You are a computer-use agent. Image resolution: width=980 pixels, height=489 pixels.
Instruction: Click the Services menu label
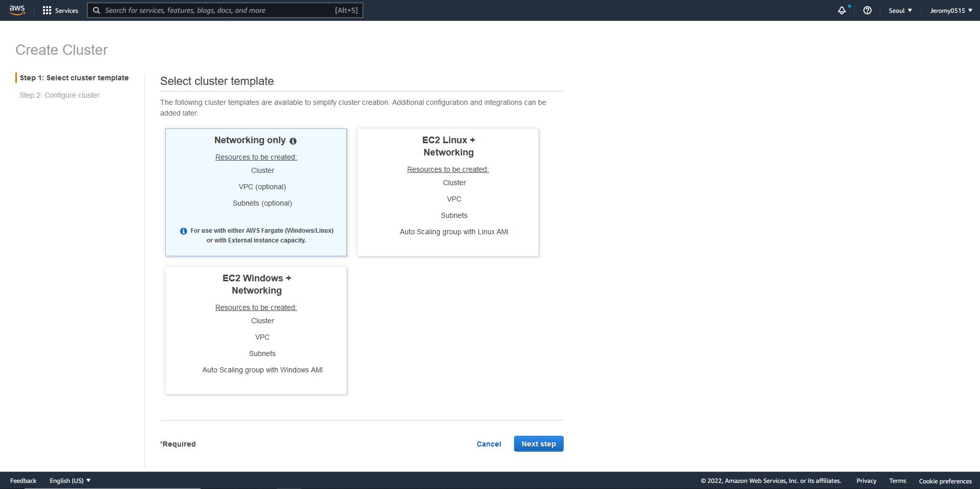[x=66, y=10]
